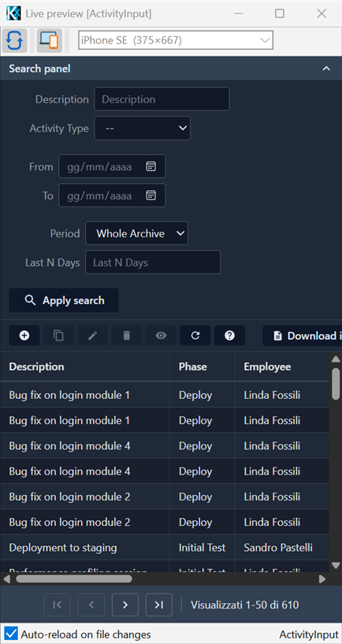The height and width of the screenshot is (644, 342).
Task: Open the iPhone SE device dropdown
Action: pos(176,40)
